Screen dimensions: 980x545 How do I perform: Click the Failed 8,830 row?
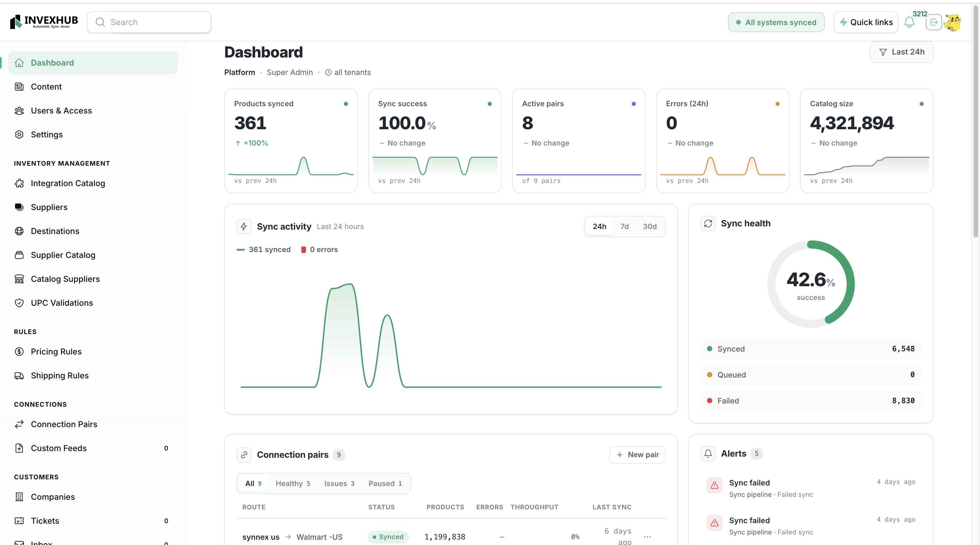[811, 401]
